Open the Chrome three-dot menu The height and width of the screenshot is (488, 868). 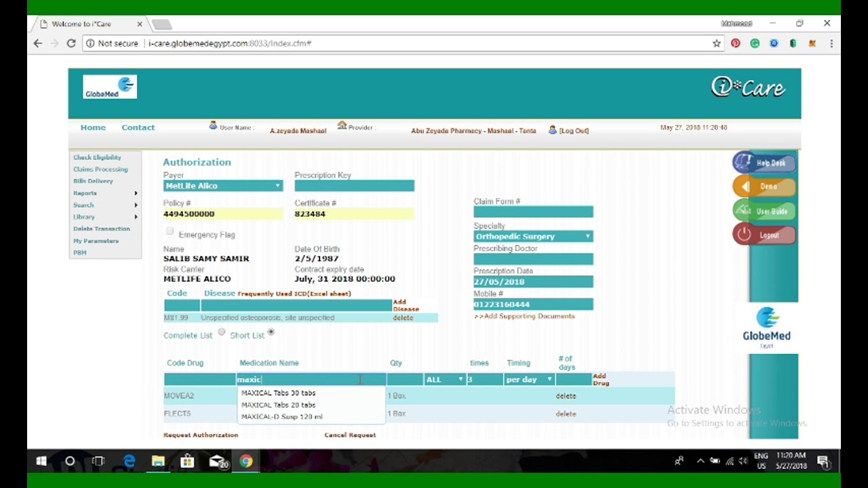coord(831,43)
